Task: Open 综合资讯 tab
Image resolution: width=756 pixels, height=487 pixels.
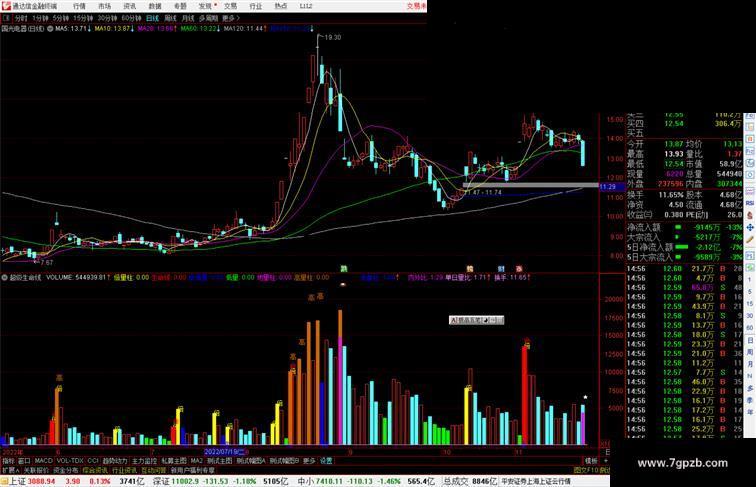Action: click(94, 470)
